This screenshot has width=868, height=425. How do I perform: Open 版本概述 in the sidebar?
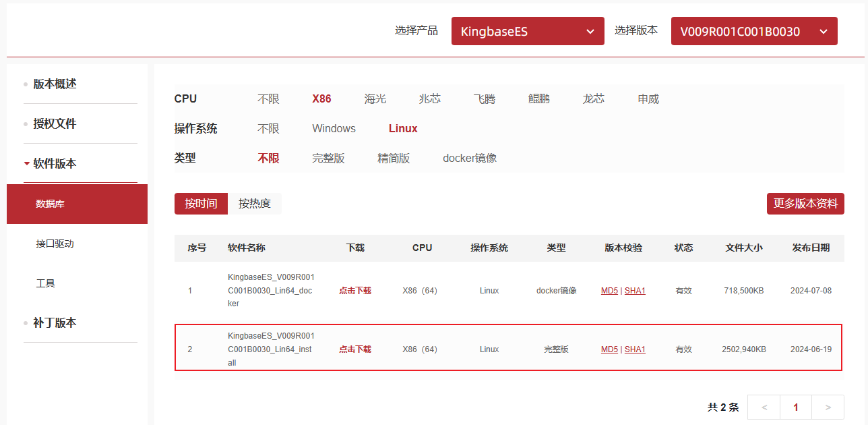55,84
